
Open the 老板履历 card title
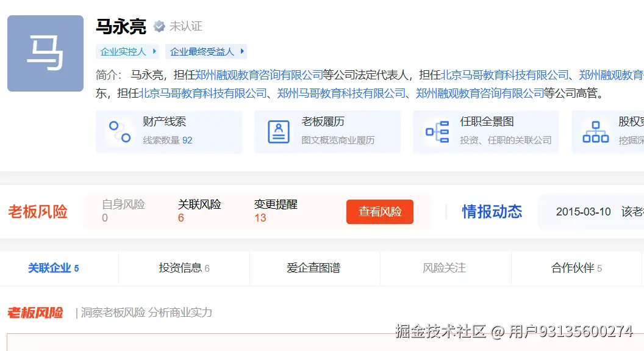pyautogui.click(x=323, y=121)
